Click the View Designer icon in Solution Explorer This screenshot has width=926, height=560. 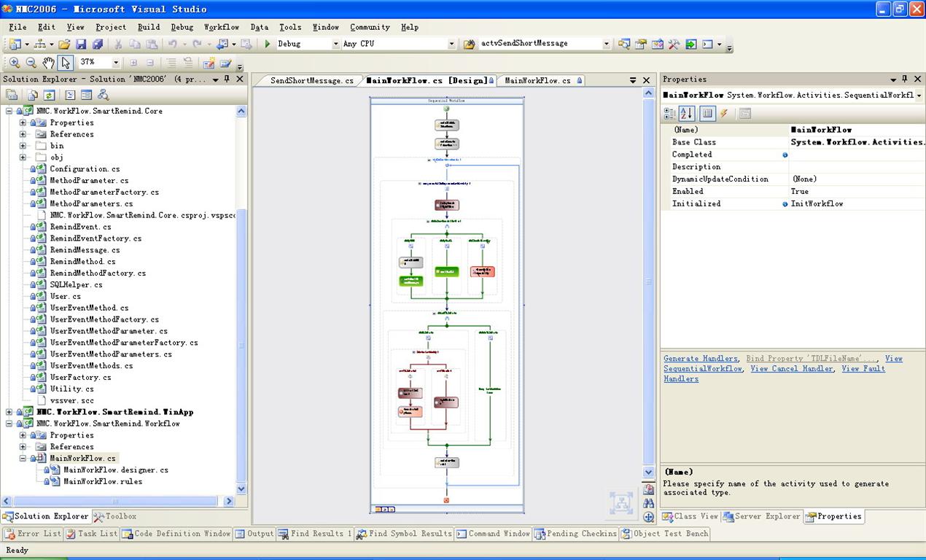pyautogui.click(x=86, y=95)
